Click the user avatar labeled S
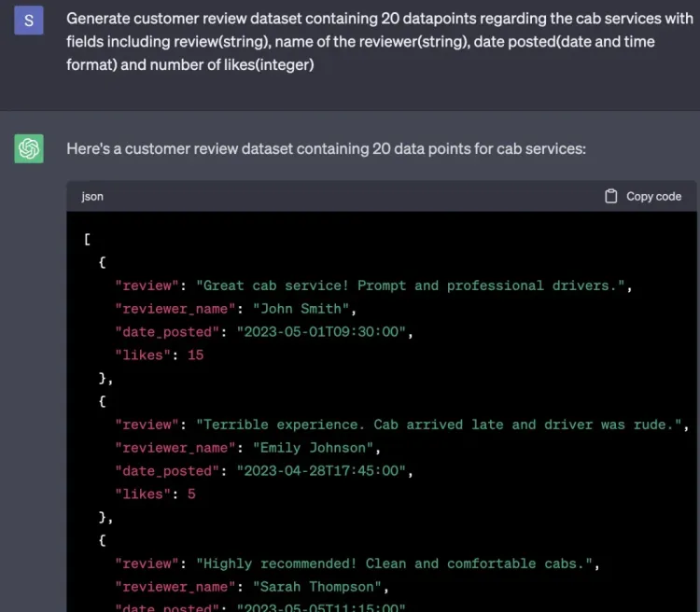 point(29,20)
